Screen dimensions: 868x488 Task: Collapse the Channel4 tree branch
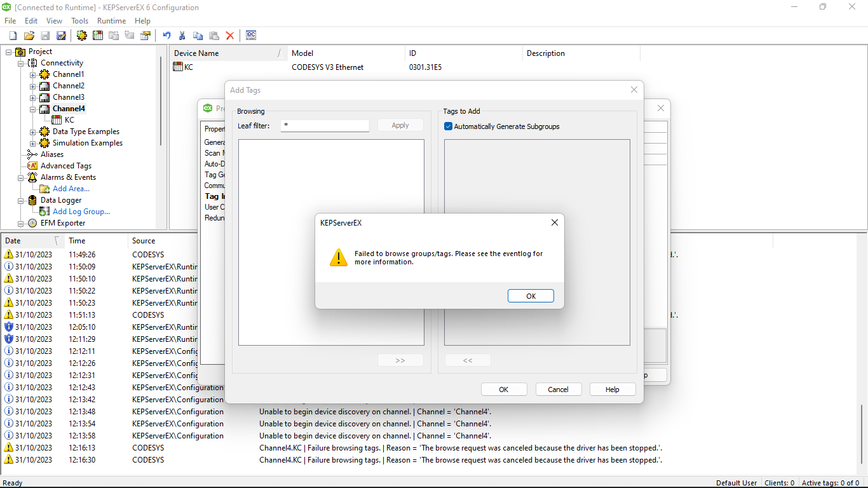click(32, 108)
